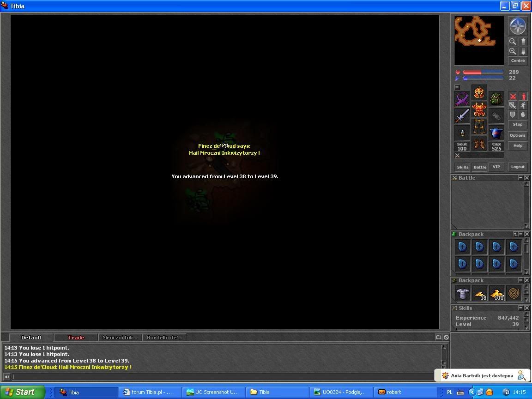The height and width of the screenshot is (399, 532).
Task: Open the Windows Start menu
Action: tap(22, 392)
